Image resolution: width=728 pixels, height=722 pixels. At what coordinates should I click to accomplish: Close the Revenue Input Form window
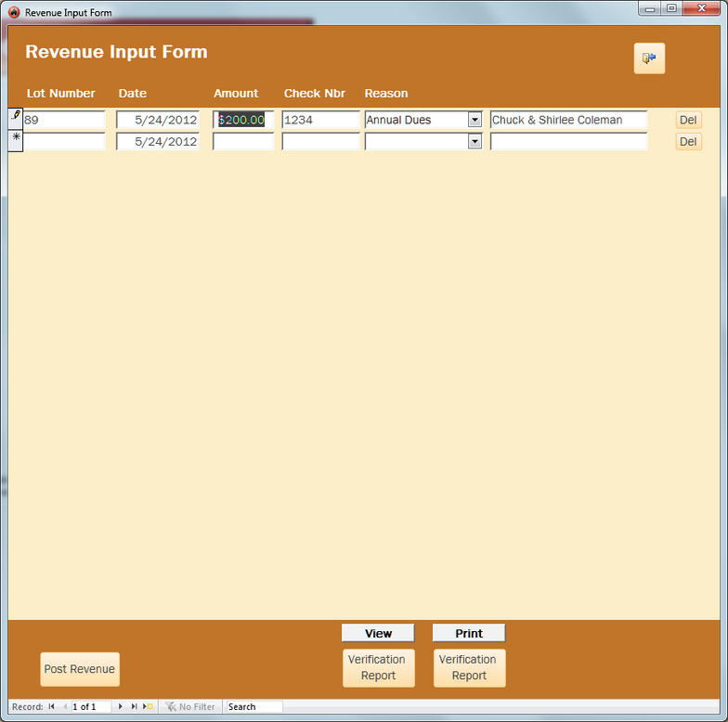[x=702, y=8]
